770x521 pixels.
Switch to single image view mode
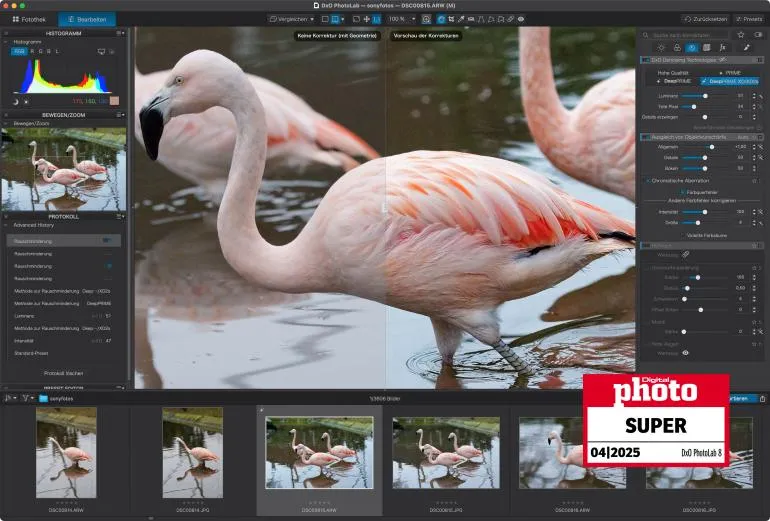tap(325, 19)
